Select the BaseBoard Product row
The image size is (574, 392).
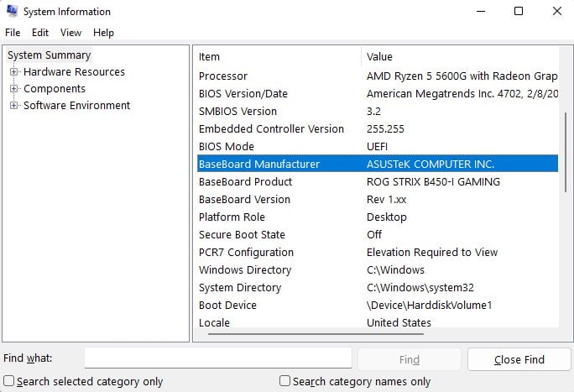pyautogui.click(x=245, y=182)
